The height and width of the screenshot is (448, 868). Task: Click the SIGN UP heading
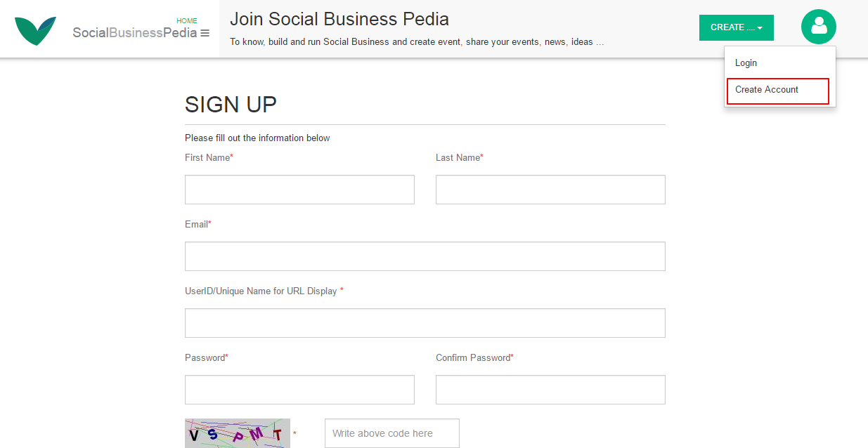231,105
